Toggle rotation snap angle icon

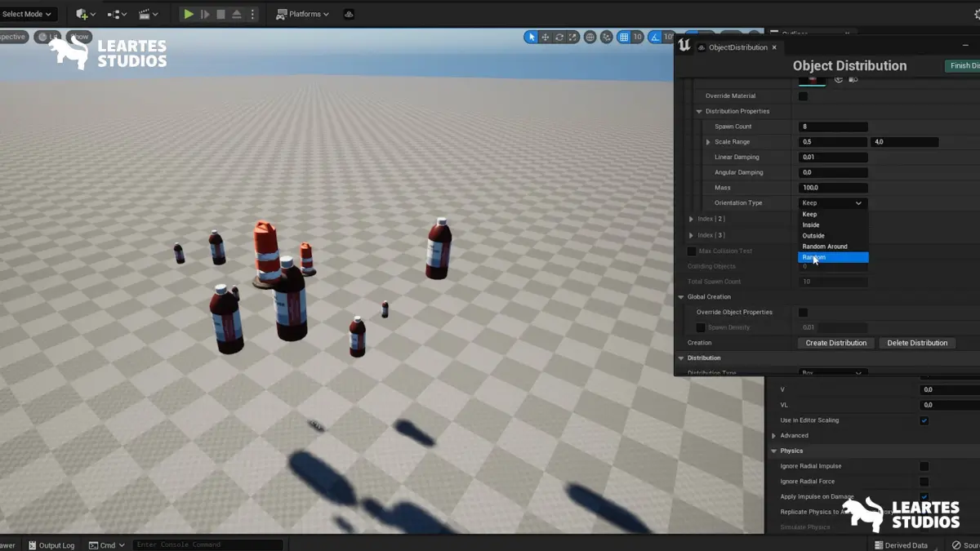tap(656, 37)
